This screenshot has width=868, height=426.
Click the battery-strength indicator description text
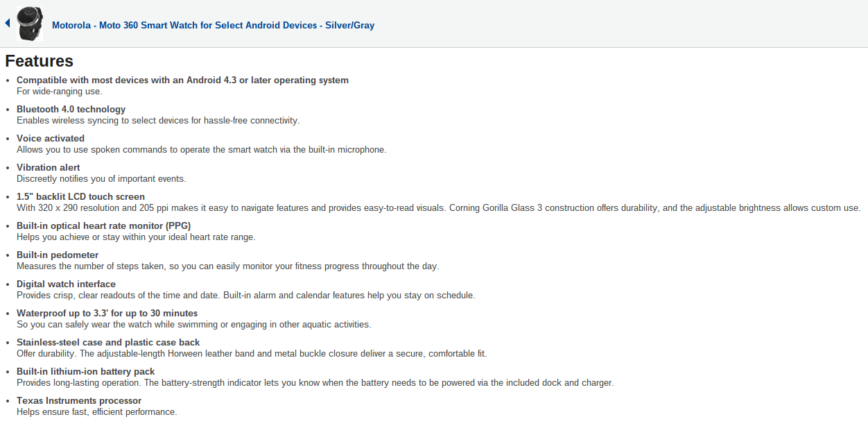click(x=315, y=382)
